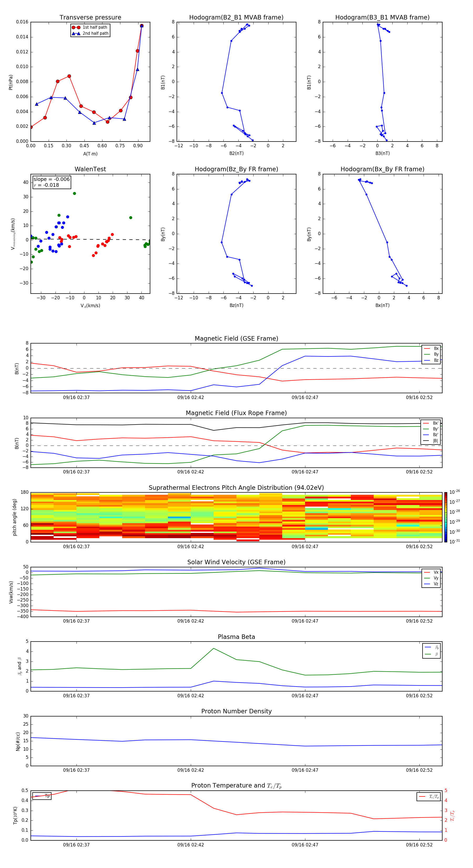Image resolution: width=473 pixels, height=868 pixels.
Task: Click the 'Bz(nT)' x-axis label
Action: pos(236,305)
